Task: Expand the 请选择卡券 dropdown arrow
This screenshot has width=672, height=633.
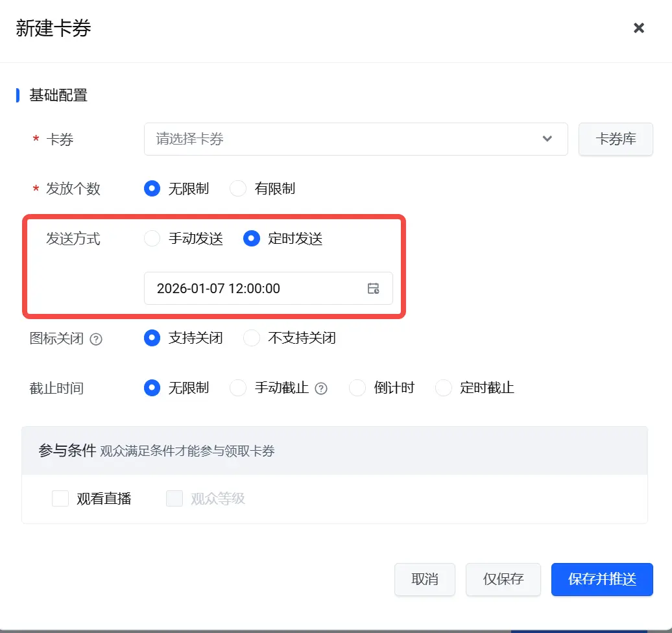Action: coord(547,139)
